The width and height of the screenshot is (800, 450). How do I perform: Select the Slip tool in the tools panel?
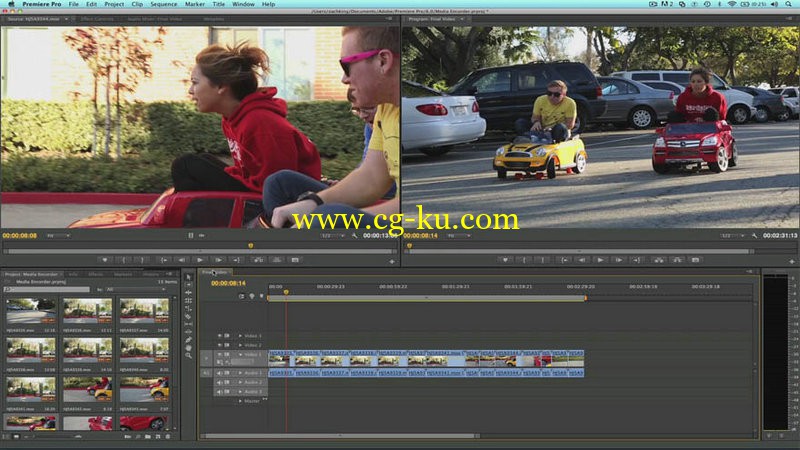tap(188, 324)
